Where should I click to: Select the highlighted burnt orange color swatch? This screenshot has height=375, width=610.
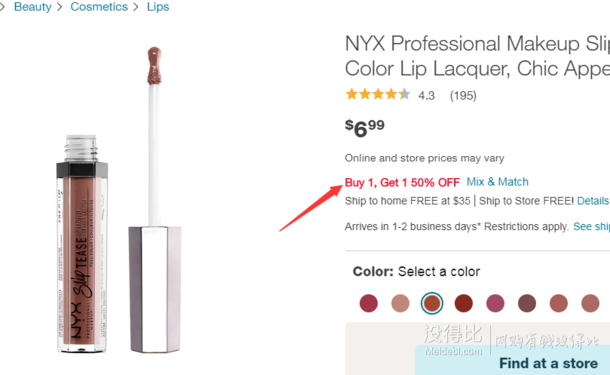tap(432, 303)
